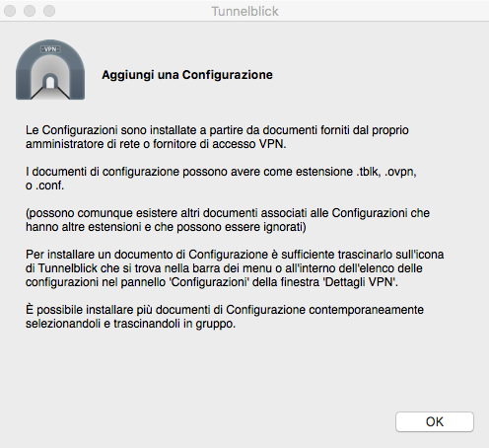Click the '.tblk' extension text

(x=369, y=172)
